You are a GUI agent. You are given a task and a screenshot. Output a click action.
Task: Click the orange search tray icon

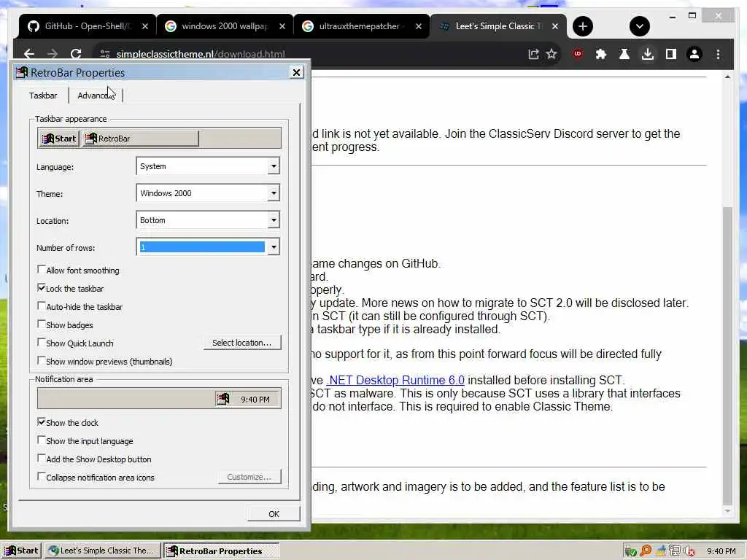[646, 551]
